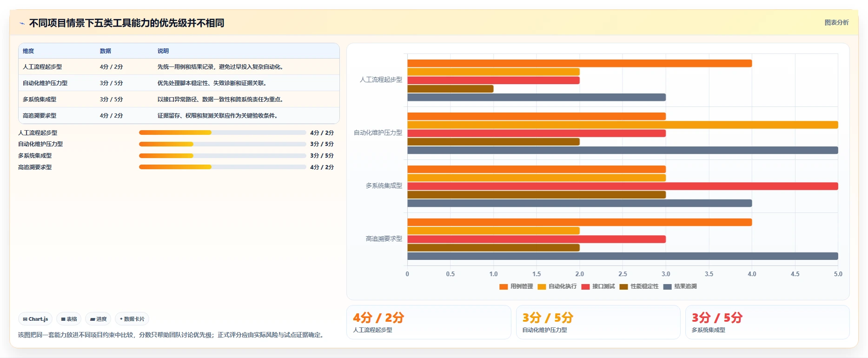Click the 高追溯要求型 chart axis label
The image size is (868, 358).
point(384,239)
